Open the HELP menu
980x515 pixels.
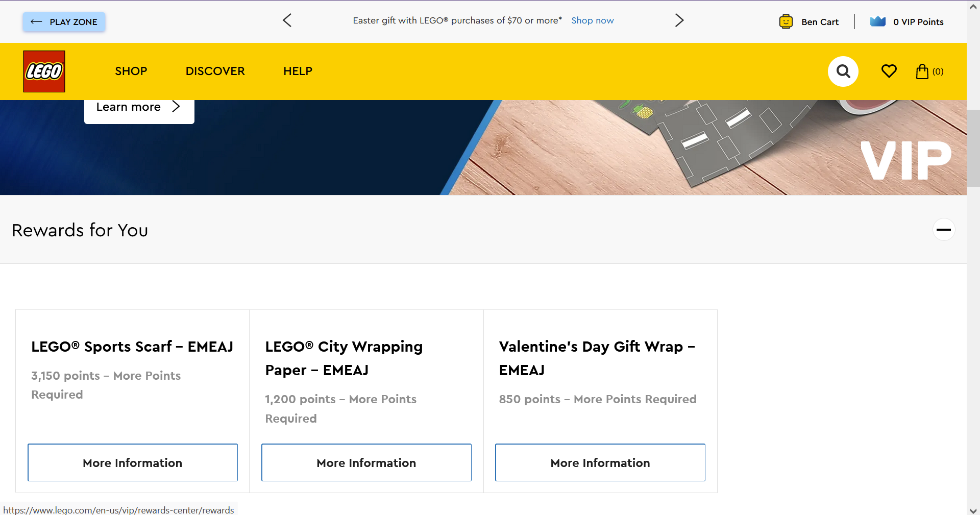pyautogui.click(x=298, y=71)
